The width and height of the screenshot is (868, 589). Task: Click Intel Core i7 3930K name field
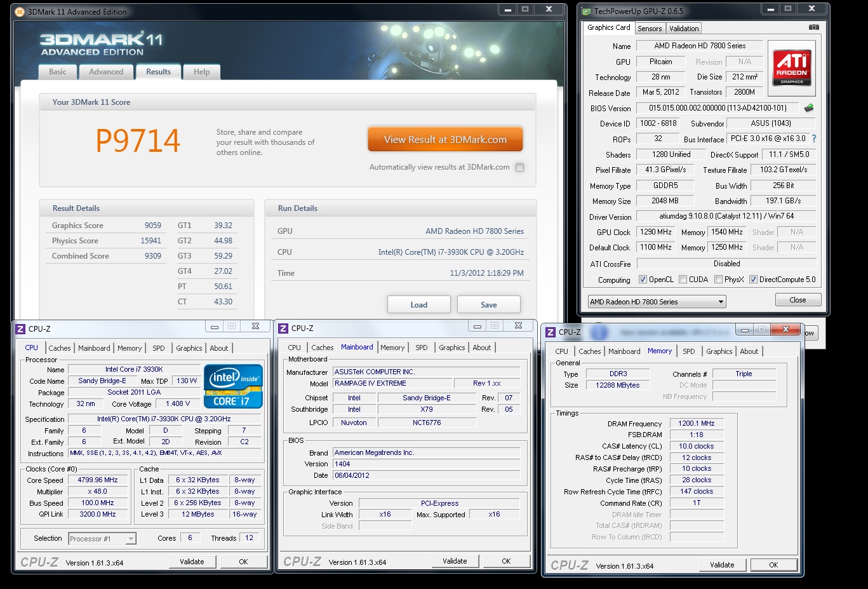pyautogui.click(x=134, y=369)
